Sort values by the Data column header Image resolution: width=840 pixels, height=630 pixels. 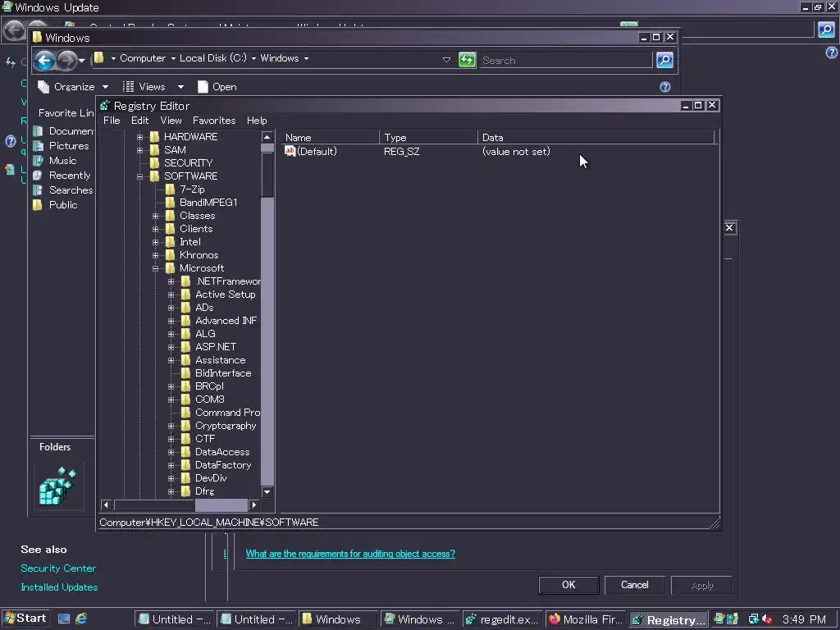point(596,137)
